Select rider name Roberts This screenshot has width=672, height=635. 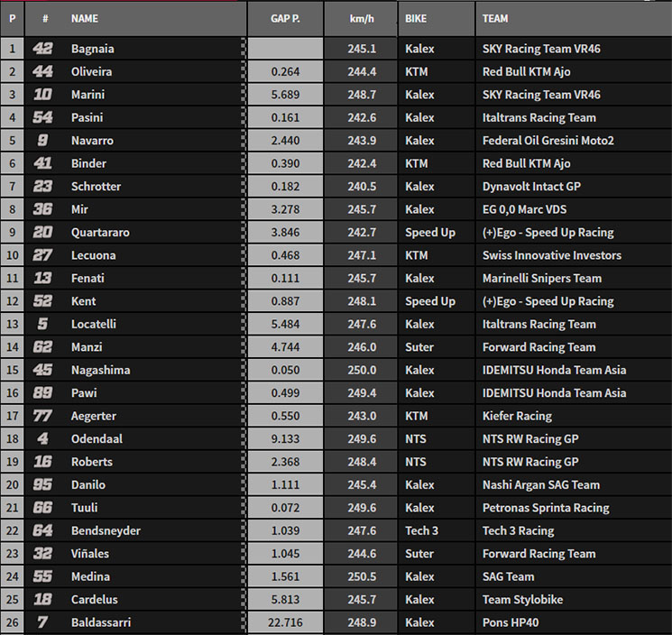click(92, 462)
